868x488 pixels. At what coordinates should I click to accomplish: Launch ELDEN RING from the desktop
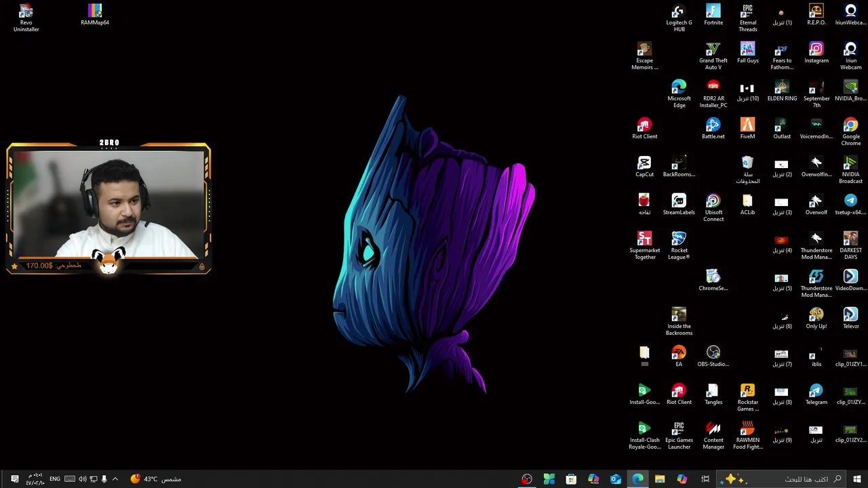pyautogui.click(x=782, y=91)
